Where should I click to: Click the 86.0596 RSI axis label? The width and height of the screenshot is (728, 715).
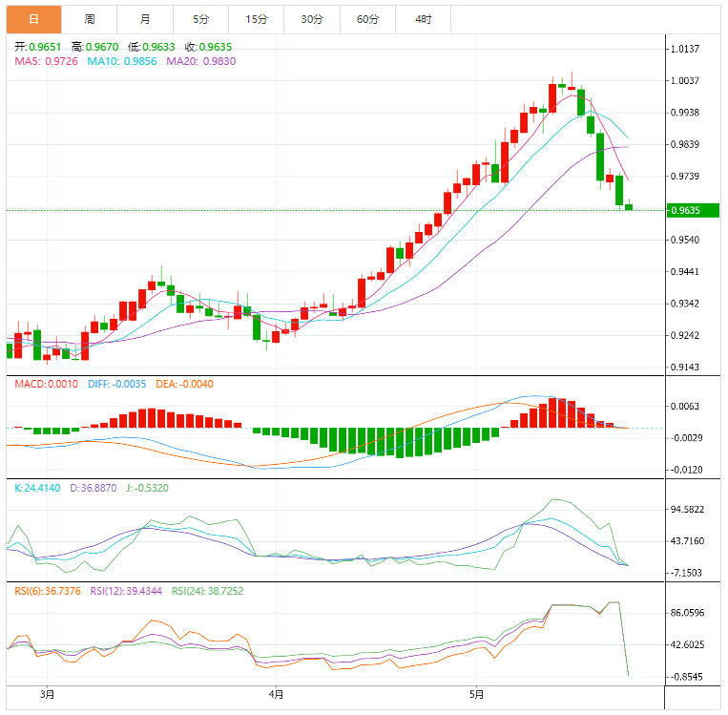pos(688,613)
